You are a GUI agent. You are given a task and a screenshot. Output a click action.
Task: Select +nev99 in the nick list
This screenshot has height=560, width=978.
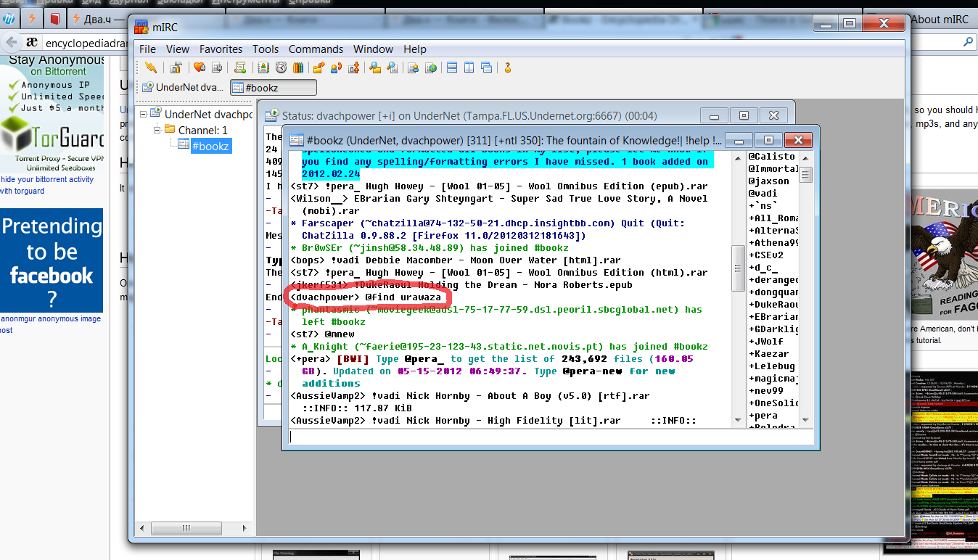coord(766,391)
